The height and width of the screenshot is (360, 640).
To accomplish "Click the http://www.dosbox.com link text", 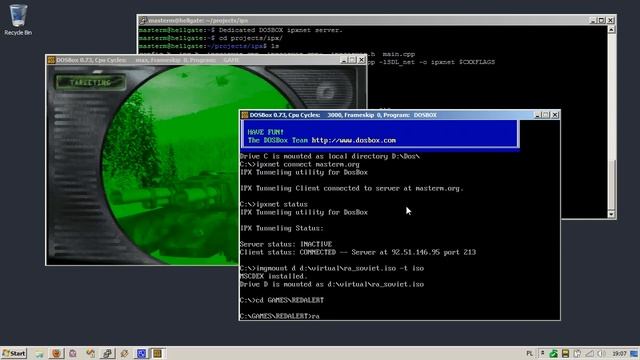I will 353,140.
